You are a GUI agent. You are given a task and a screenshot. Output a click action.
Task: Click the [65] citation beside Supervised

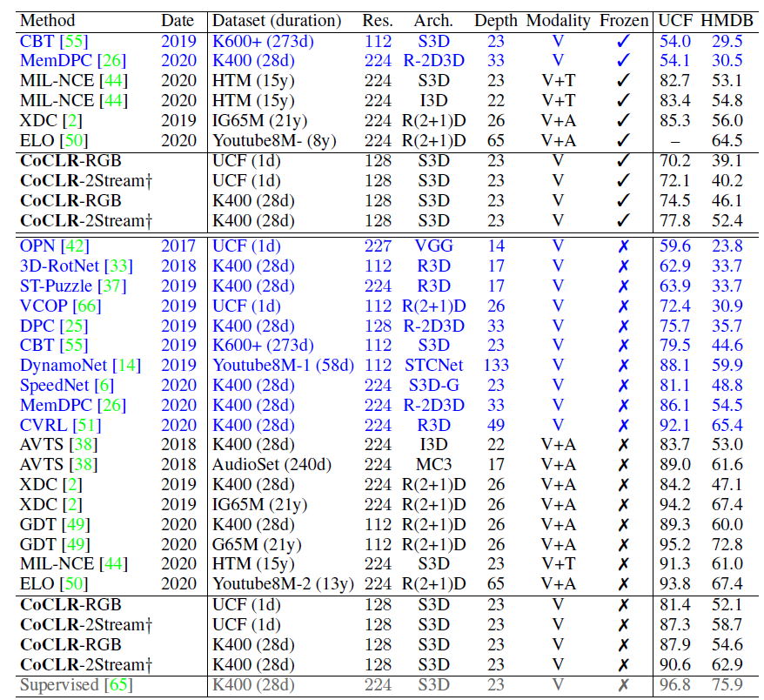click(x=118, y=685)
